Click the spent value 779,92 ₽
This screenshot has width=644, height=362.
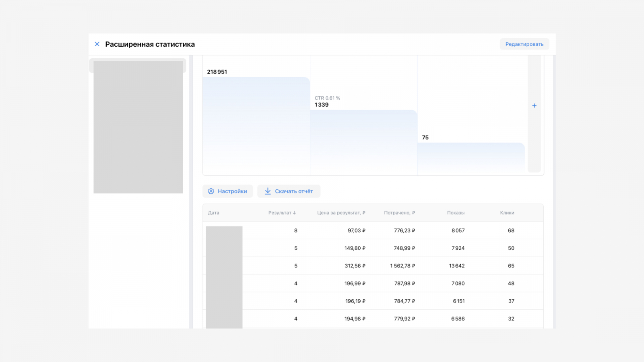(405, 319)
